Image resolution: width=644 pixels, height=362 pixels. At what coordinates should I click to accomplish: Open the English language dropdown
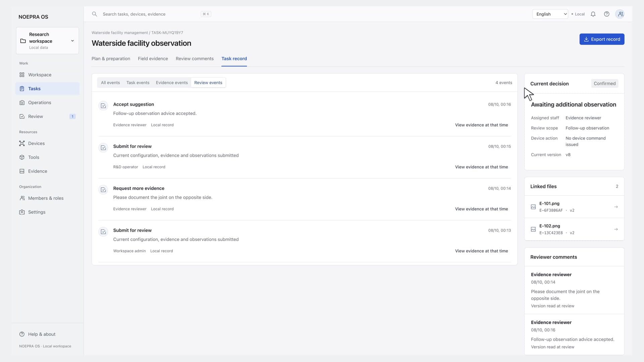click(550, 14)
